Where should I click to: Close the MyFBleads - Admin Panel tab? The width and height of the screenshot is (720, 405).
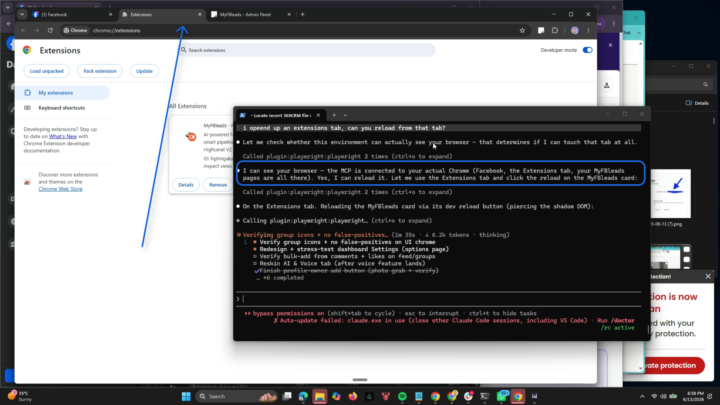[x=289, y=15]
